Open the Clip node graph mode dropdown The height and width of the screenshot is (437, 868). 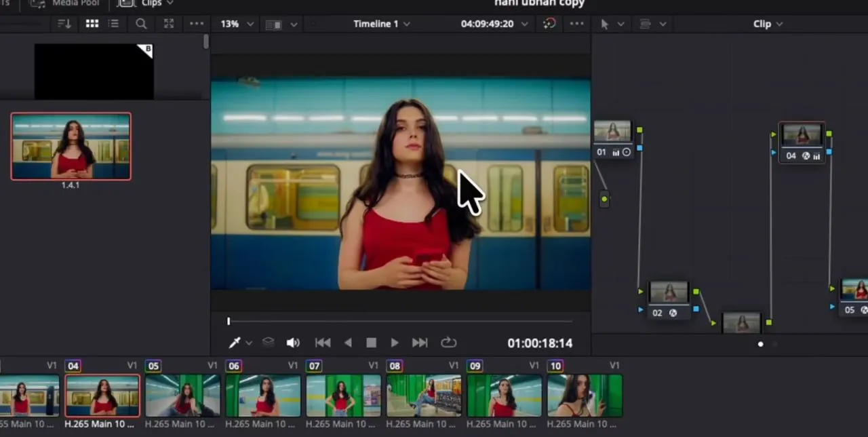[768, 24]
